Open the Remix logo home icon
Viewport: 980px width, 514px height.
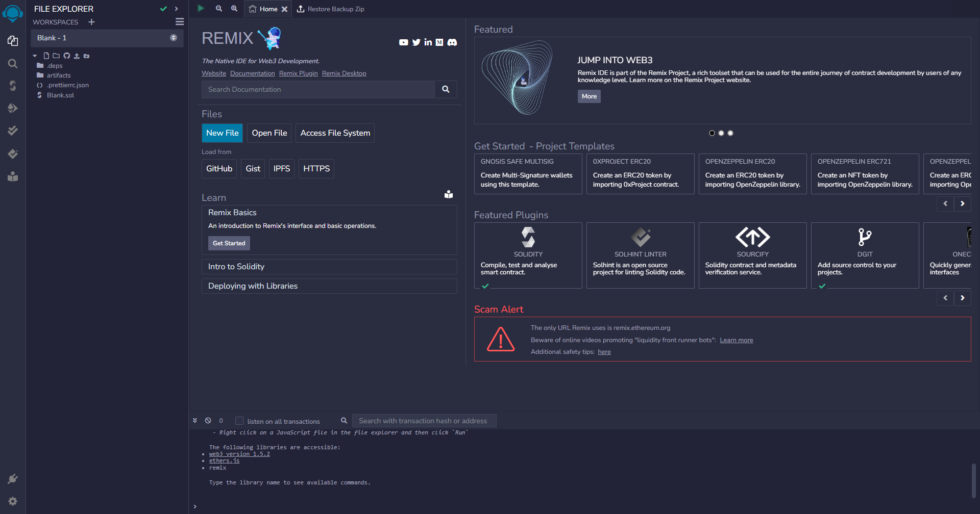point(13,13)
